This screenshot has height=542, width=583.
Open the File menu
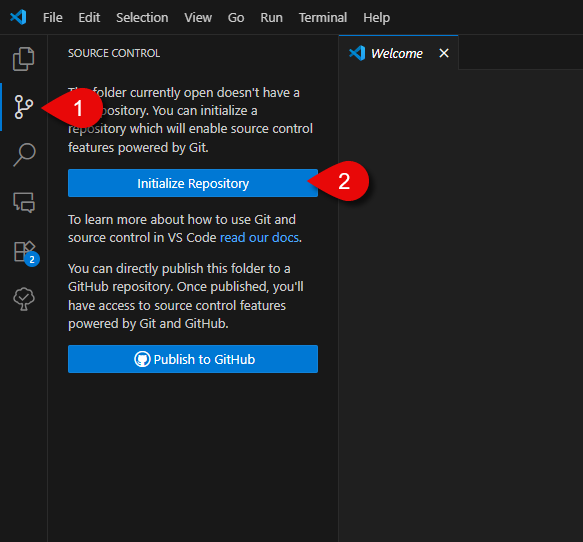tap(52, 17)
